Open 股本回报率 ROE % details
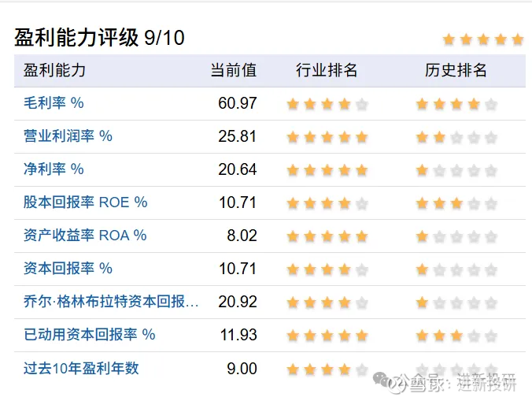This screenshot has height=401, width=532. [86, 202]
